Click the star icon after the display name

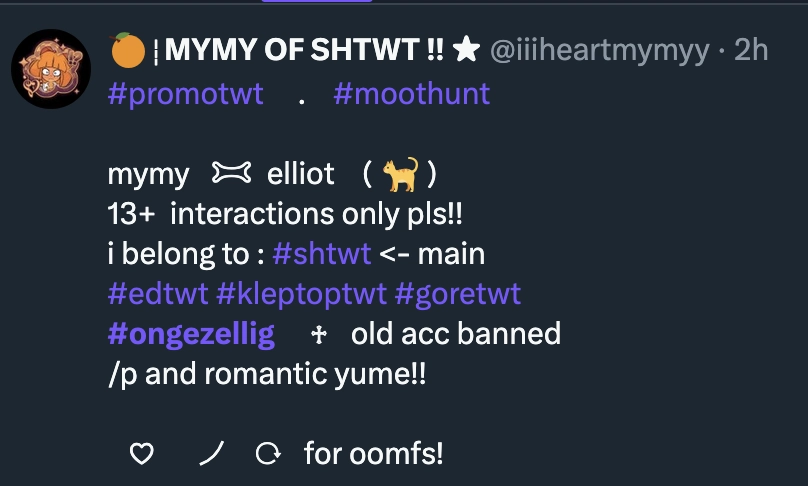click(466, 50)
